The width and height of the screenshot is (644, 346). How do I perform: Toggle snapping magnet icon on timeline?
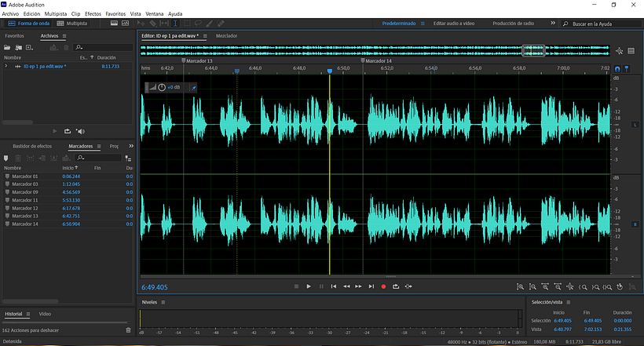(x=617, y=68)
